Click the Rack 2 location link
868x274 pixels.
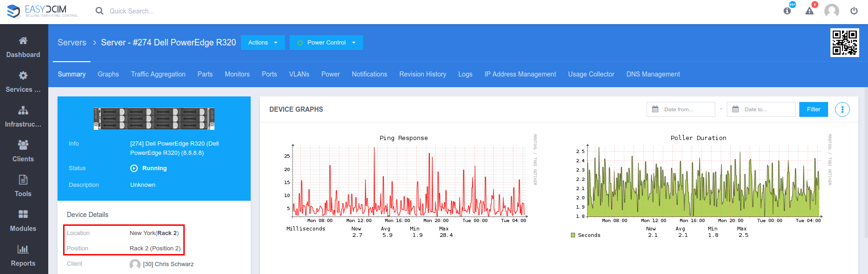pyautogui.click(x=168, y=233)
